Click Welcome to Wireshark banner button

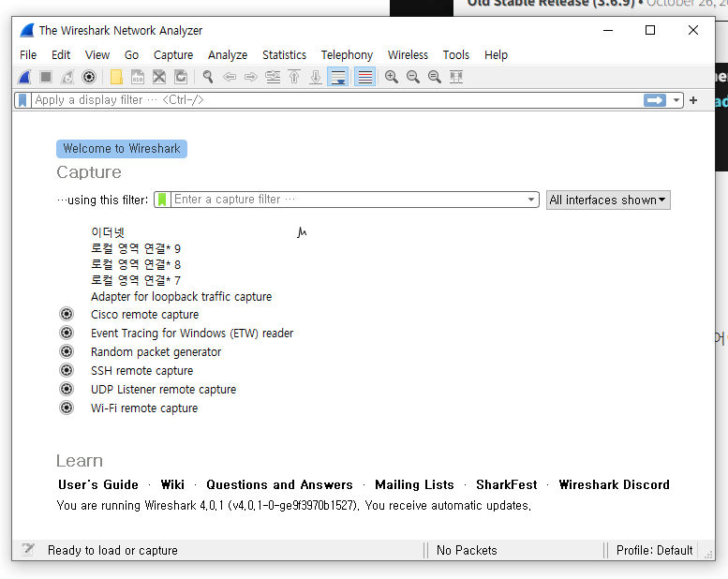[x=122, y=149]
